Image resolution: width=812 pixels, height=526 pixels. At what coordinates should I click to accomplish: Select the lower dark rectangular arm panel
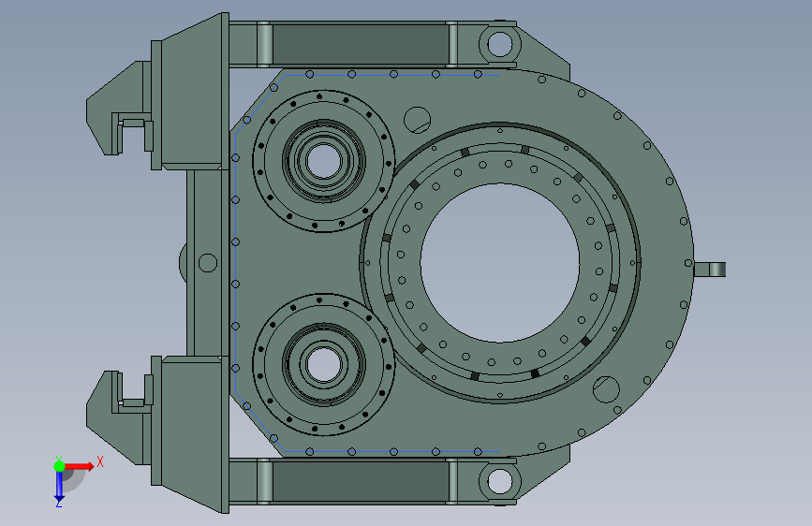(x=360, y=481)
